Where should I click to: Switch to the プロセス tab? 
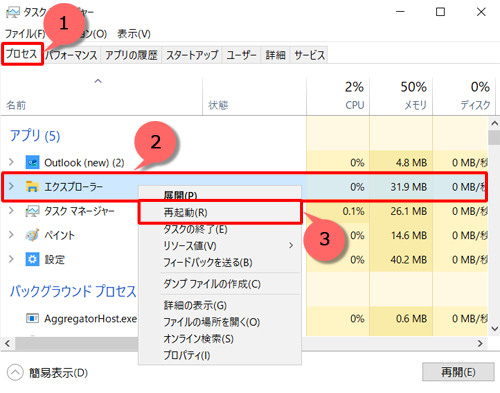[22, 54]
